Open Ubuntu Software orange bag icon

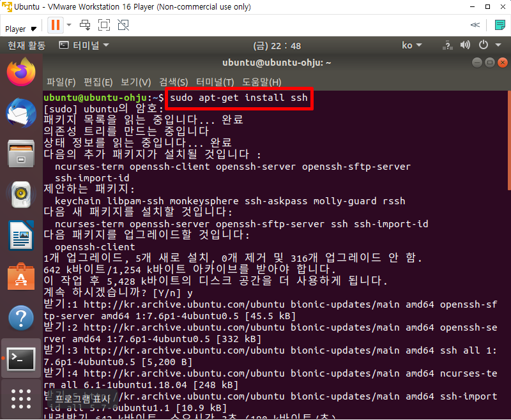pos(21,276)
